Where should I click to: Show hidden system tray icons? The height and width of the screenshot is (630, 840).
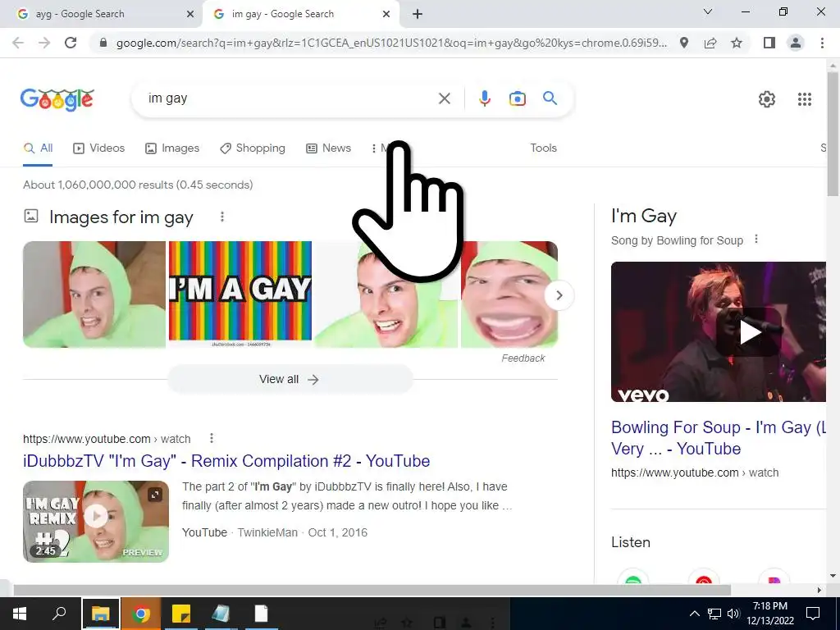(694, 614)
